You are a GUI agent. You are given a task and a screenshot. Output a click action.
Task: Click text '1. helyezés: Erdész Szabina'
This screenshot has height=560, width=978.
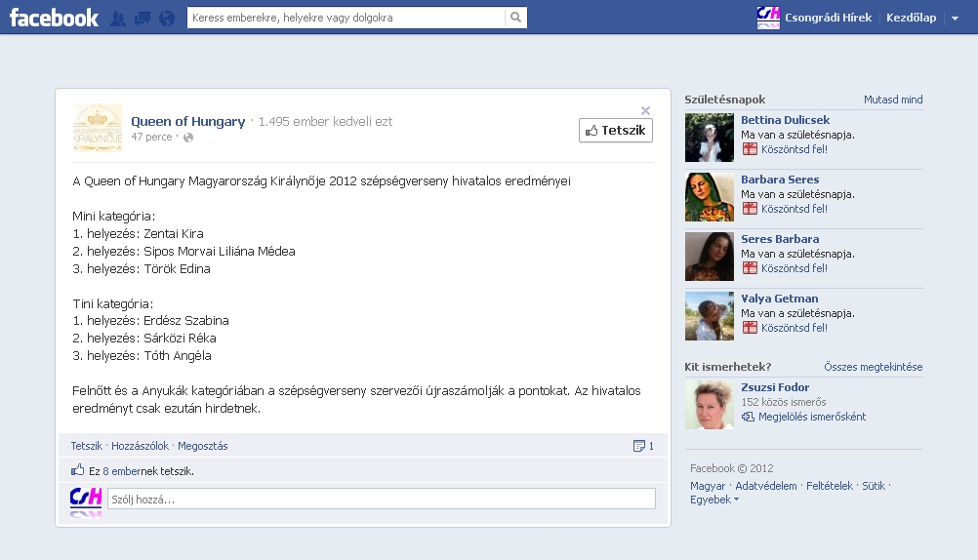pyautogui.click(x=150, y=321)
